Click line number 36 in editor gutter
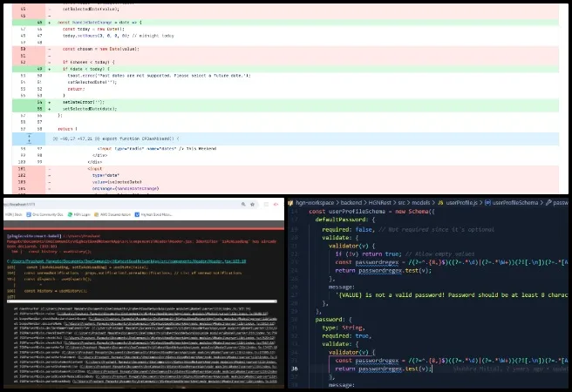Image resolution: width=572 pixels, height=392 pixels. pos(295,368)
